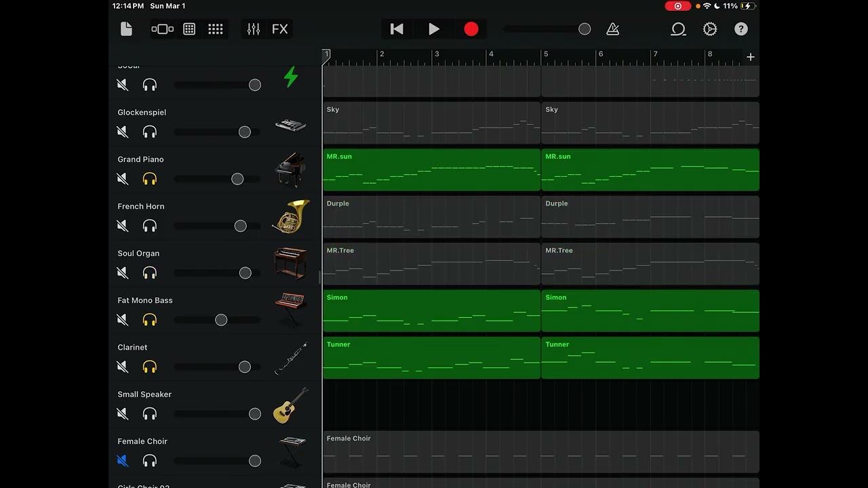Tap bar 3 on the ruler
The width and height of the screenshot is (868, 488).
point(437,54)
